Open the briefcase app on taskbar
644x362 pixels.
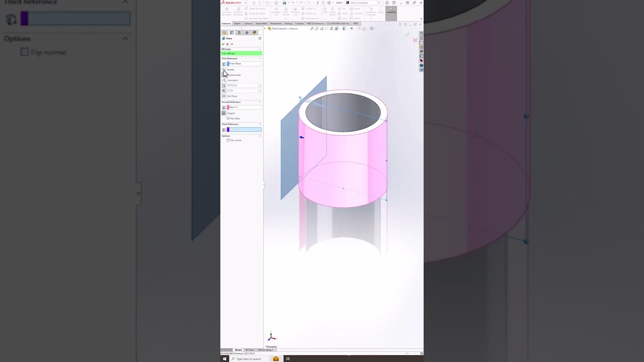click(276, 358)
